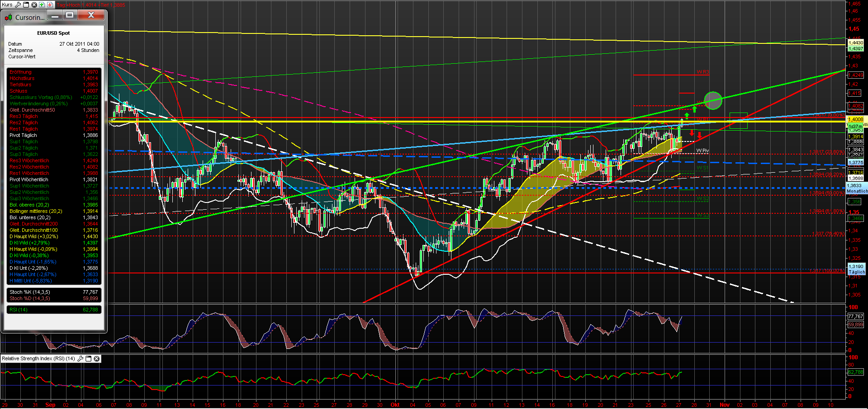868x409 pixels.
Task: Click the yellow 1,4008 current price label
Action: tap(856, 119)
